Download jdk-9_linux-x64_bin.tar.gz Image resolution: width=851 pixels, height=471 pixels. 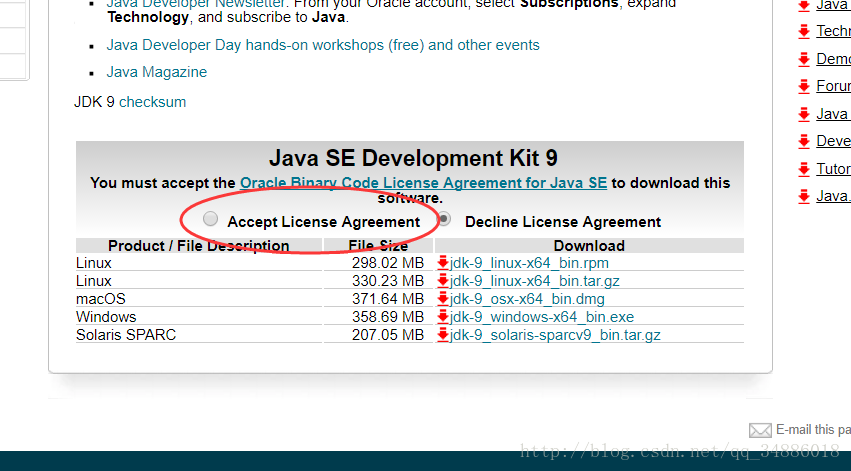point(535,281)
